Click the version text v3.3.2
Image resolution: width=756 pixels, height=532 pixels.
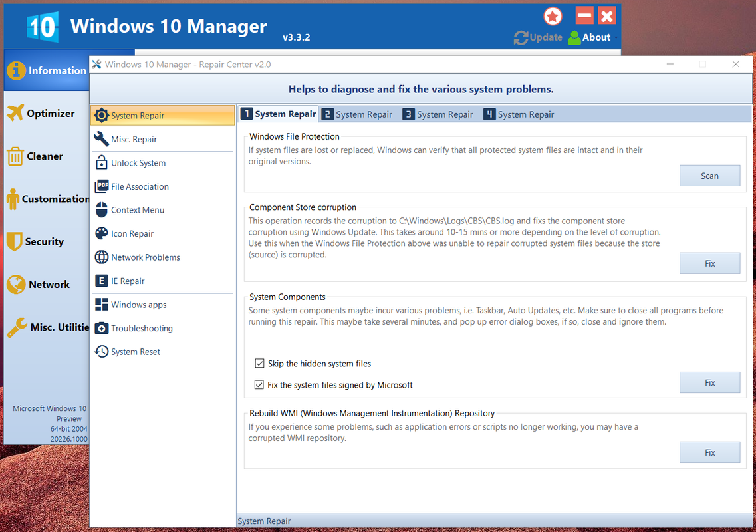(x=296, y=37)
